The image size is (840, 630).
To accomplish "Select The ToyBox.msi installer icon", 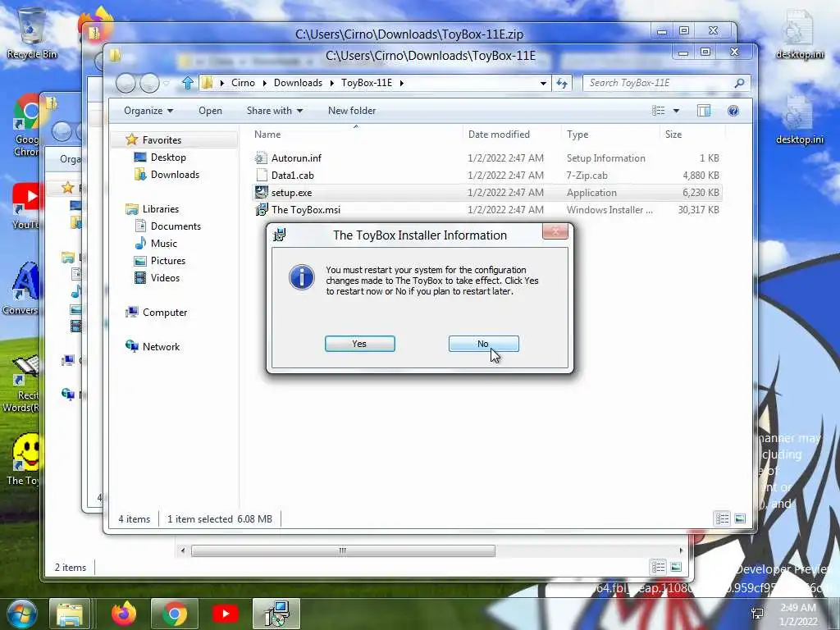I will point(261,209).
